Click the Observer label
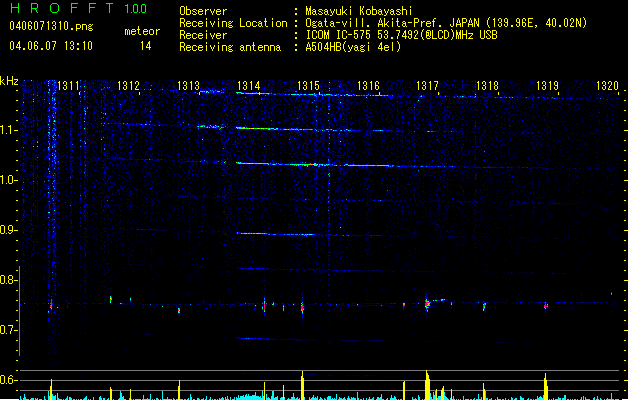This screenshot has height=400, width=629. 203,11
